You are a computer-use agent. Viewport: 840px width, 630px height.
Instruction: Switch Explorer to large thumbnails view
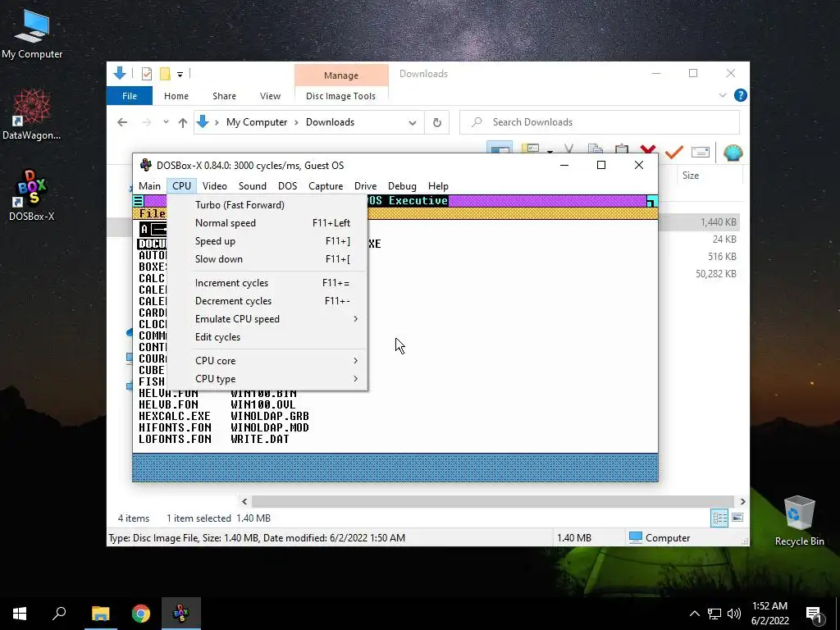tap(737, 518)
